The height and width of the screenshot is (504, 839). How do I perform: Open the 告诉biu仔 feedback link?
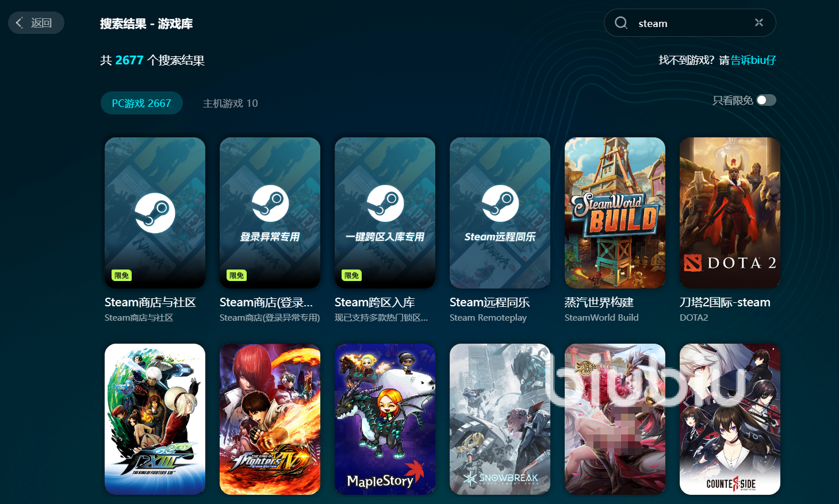[x=753, y=60]
